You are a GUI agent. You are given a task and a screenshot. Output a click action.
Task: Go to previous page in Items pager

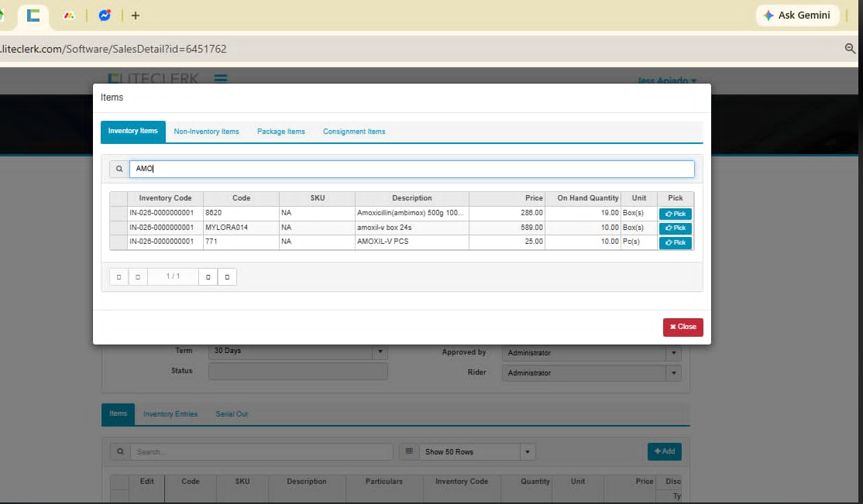(138, 276)
